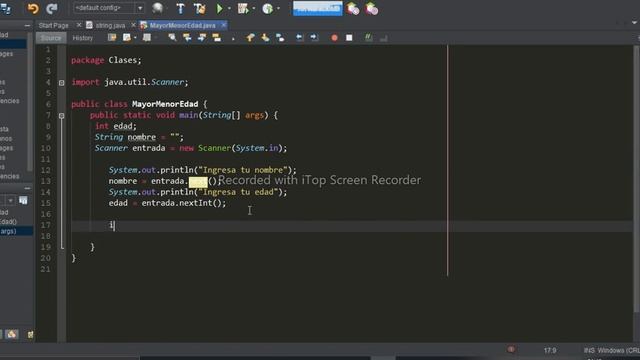Debug the project from the toolbar
The height and width of the screenshot is (360, 640).
243,8
